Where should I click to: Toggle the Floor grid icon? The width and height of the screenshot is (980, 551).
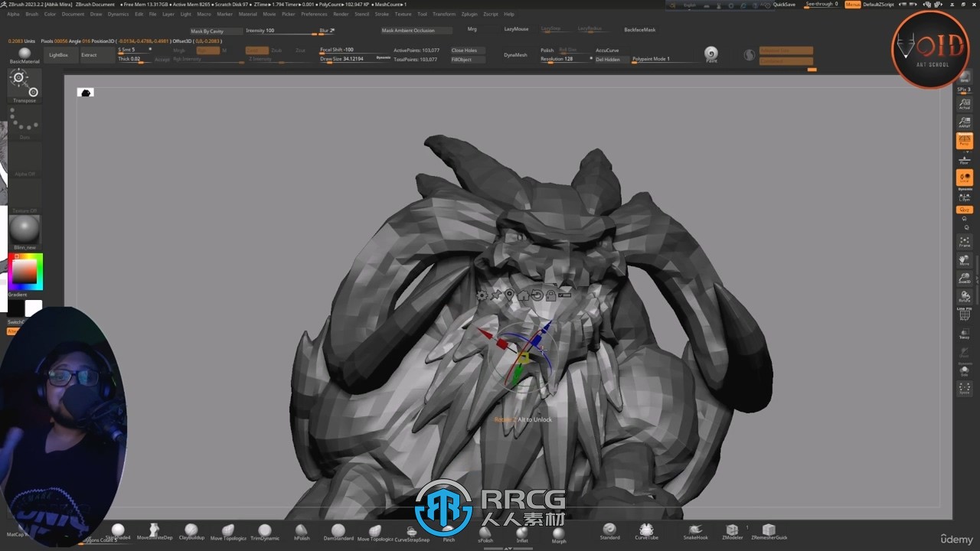[x=965, y=159]
